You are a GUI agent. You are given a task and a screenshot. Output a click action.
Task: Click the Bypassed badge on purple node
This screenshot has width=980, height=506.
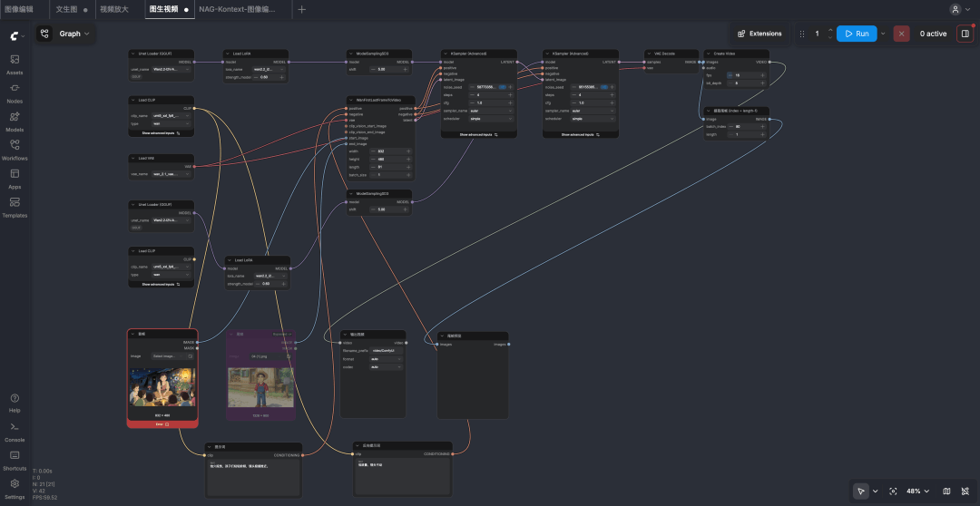(283, 335)
